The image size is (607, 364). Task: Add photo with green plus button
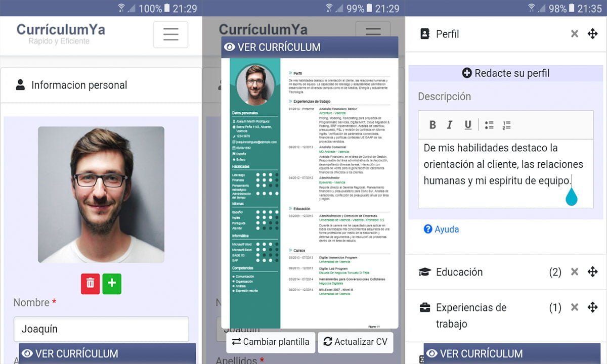(x=112, y=284)
